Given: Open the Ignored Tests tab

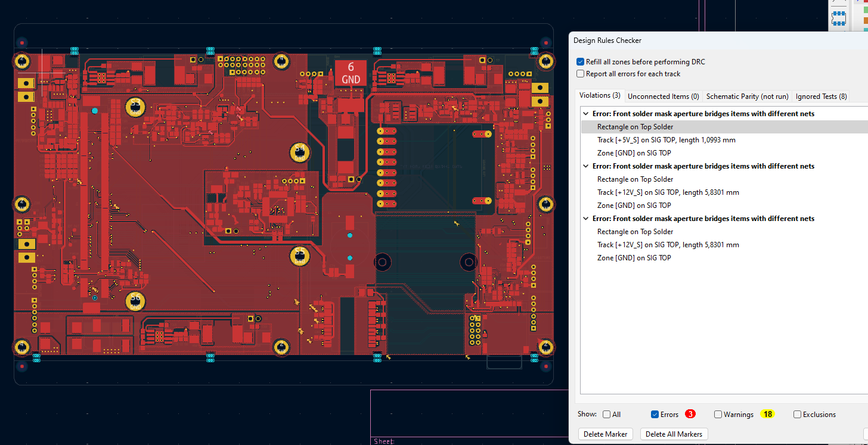Looking at the screenshot, I should click(x=820, y=97).
